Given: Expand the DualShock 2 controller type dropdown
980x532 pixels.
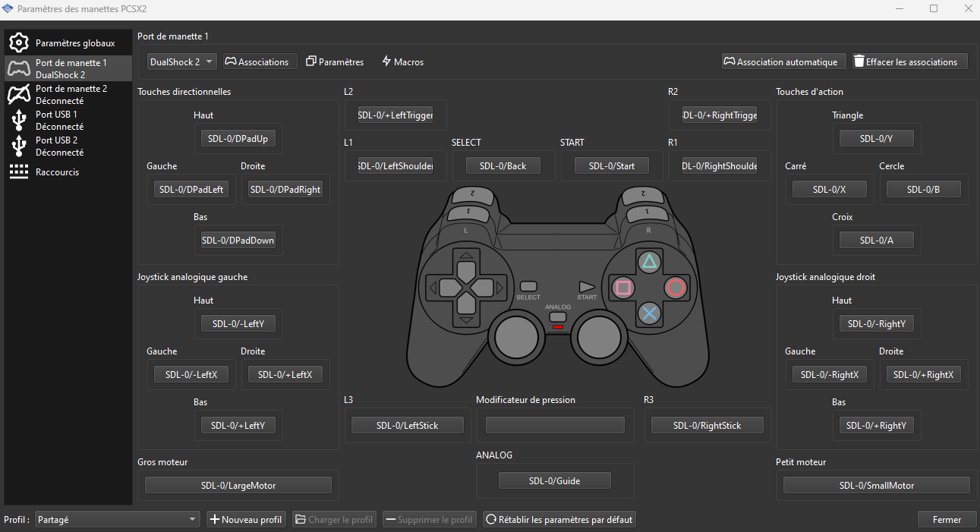Looking at the screenshot, I should point(181,62).
